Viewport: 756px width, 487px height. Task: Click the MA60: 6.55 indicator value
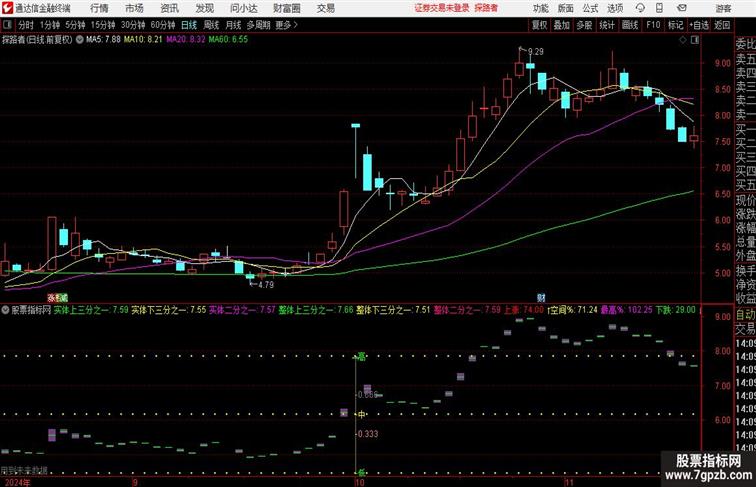click(x=228, y=40)
